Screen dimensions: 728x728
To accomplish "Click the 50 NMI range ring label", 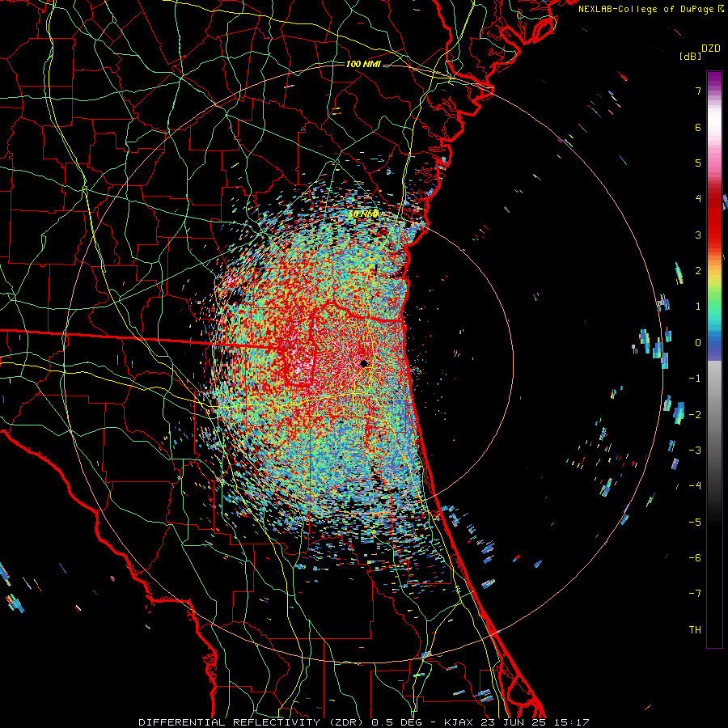I will [x=363, y=214].
